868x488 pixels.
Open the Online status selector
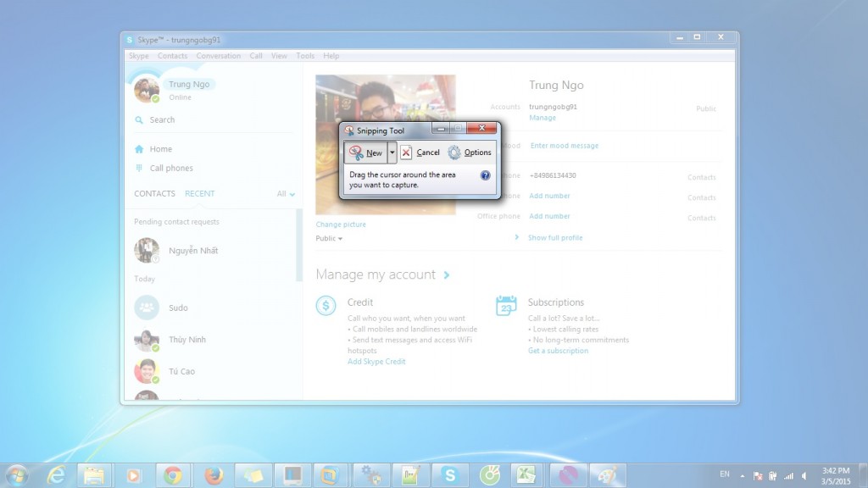tap(180, 97)
